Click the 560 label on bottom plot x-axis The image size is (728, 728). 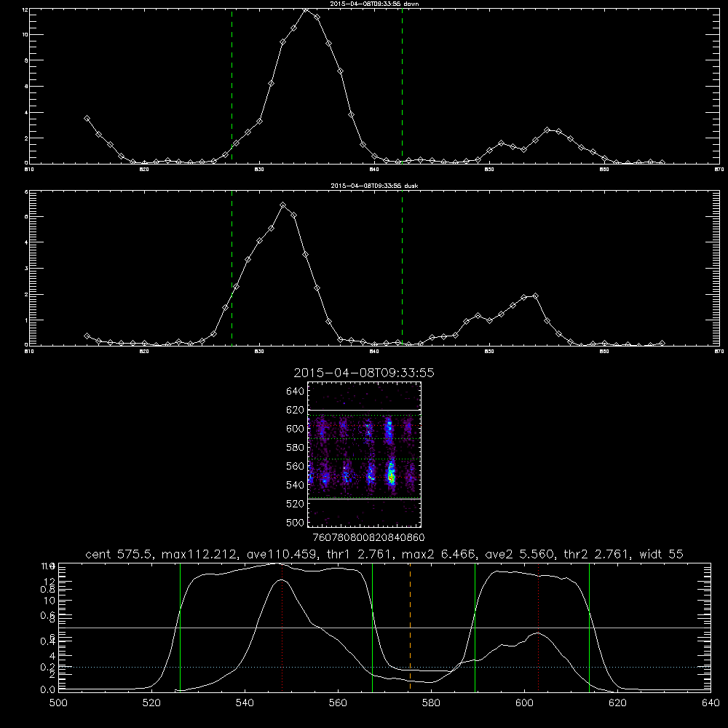pyautogui.click(x=338, y=703)
